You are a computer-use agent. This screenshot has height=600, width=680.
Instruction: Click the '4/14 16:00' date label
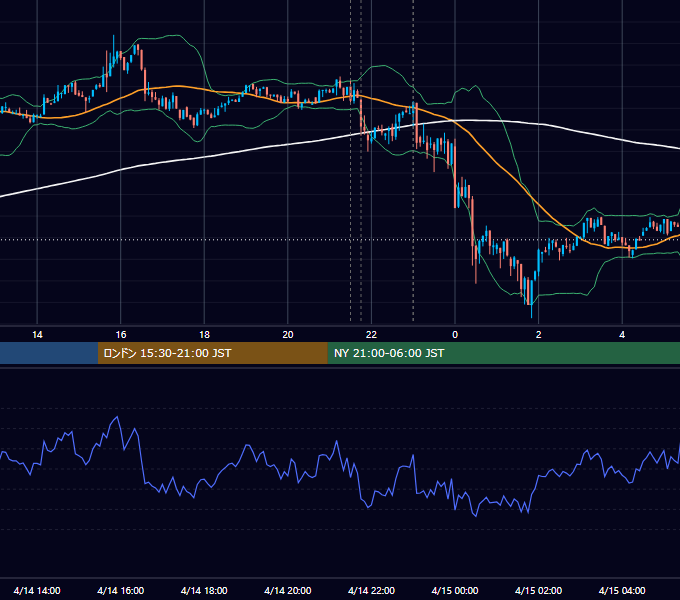click(121, 590)
